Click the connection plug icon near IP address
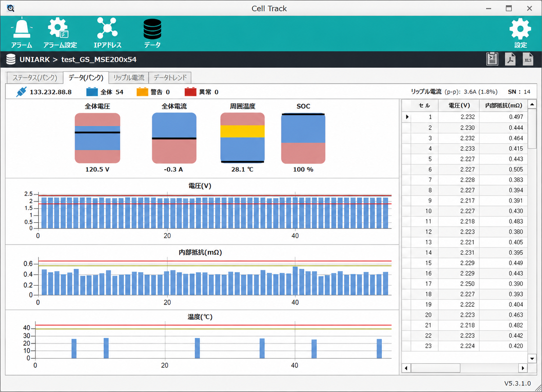 coord(21,92)
